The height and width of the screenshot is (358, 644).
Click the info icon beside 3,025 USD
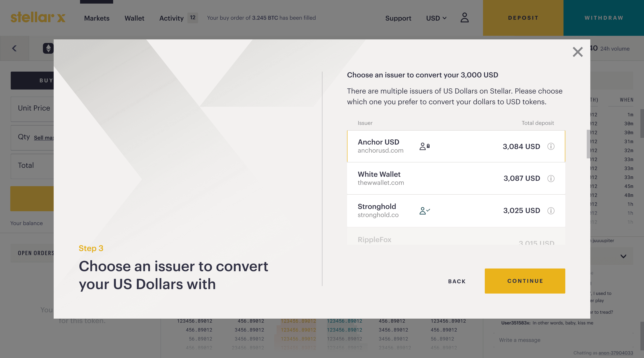coord(551,211)
